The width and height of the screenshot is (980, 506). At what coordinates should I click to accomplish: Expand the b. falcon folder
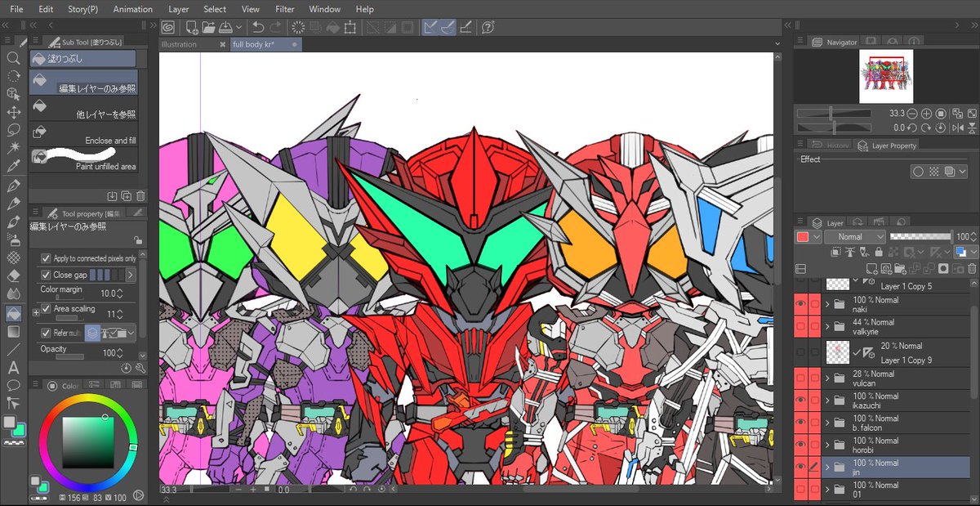pos(827,423)
